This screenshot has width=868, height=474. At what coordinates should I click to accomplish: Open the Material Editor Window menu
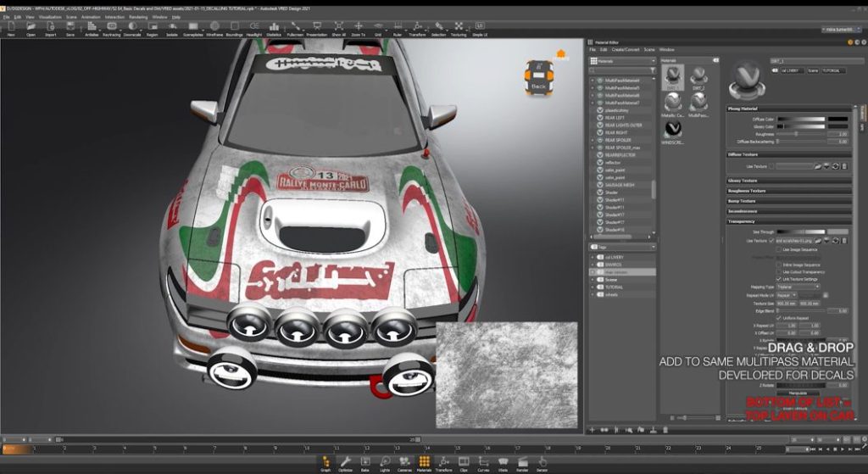666,50
